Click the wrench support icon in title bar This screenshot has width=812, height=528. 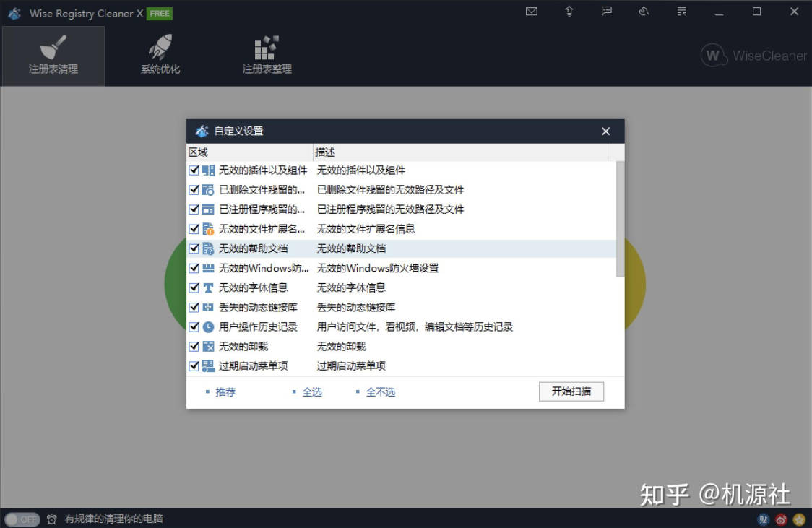(x=644, y=12)
